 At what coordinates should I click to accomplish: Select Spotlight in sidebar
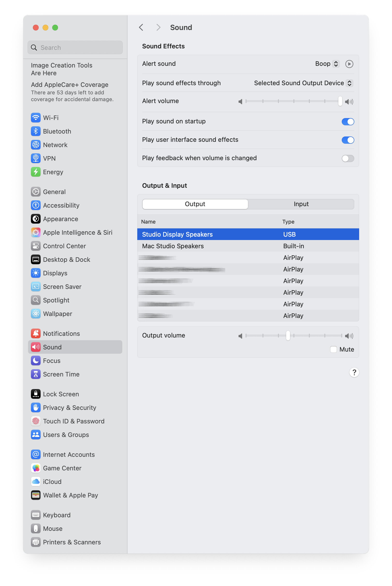[x=75, y=300]
